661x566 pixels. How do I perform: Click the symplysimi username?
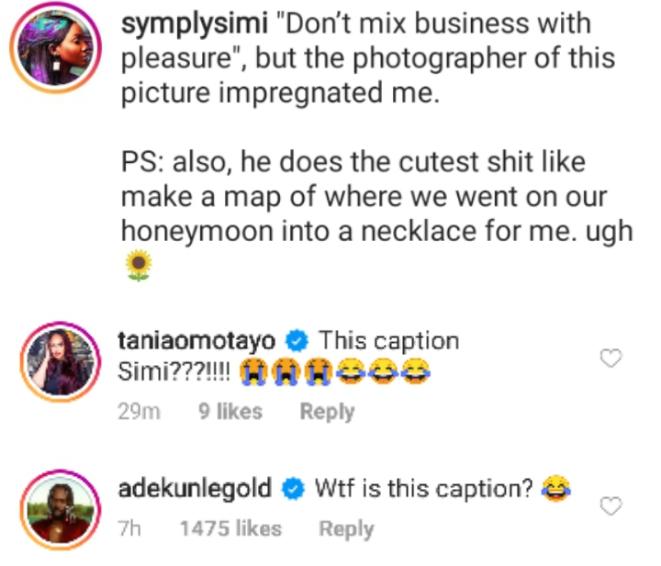(x=190, y=25)
